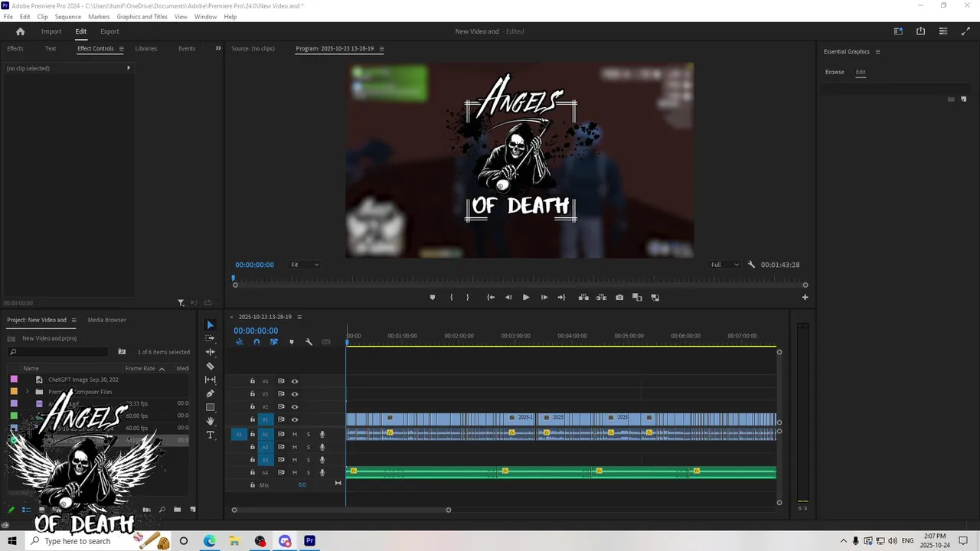Open the Workspaces icon in header

(x=898, y=31)
